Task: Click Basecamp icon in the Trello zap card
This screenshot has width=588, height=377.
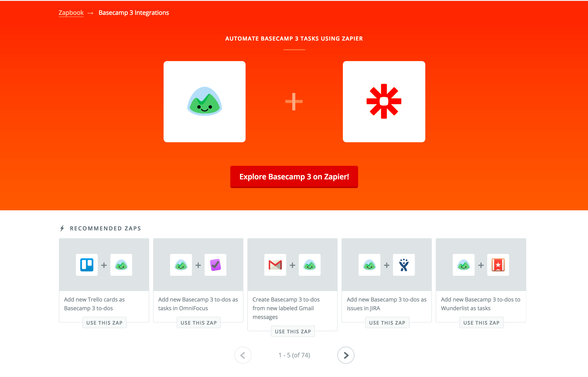Action: click(x=121, y=265)
